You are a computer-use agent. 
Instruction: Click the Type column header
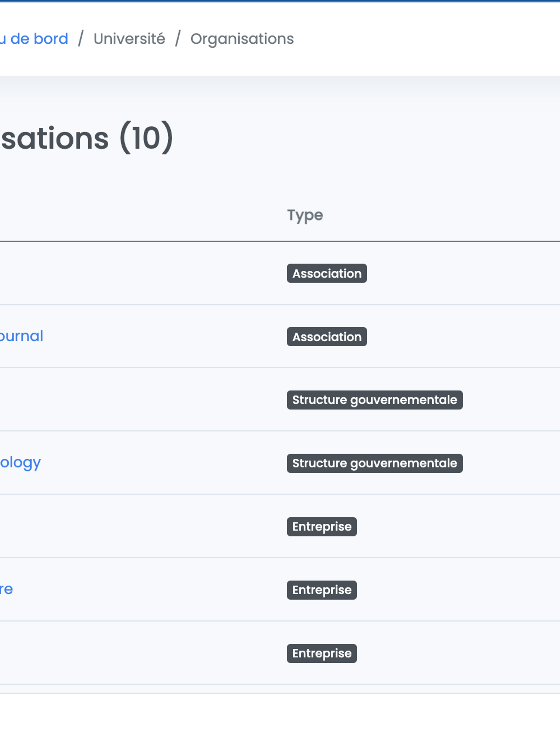coord(305,215)
